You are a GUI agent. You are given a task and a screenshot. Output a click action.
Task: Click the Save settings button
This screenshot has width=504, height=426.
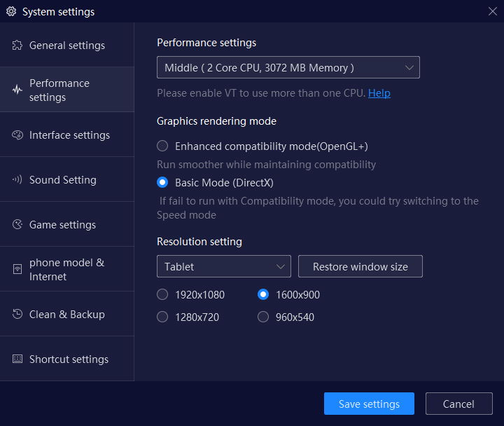click(369, 404)
